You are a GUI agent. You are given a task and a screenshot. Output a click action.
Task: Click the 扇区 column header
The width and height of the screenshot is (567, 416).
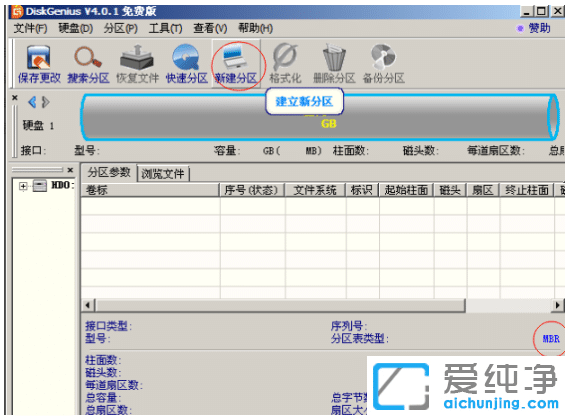pyautogui.click(x=483, y=190)
